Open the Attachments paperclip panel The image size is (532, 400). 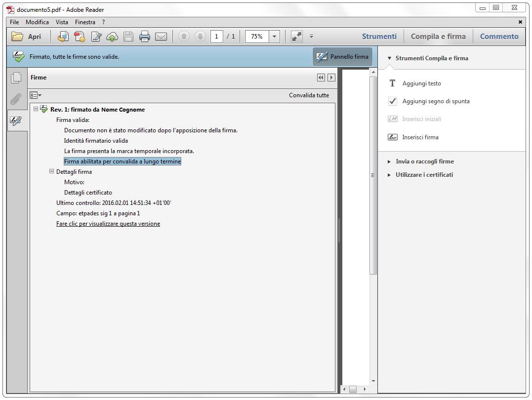click(16, 99)
